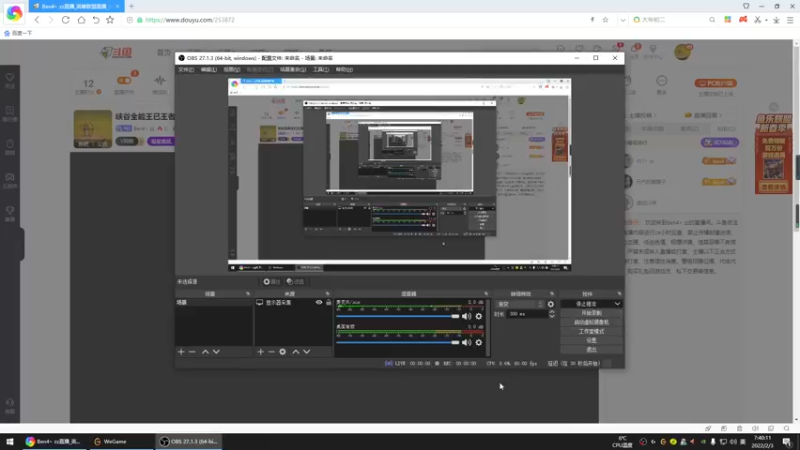Open the OBS View menu
Image resolution: width=800 pixels, height=450 pixels.
232,69
